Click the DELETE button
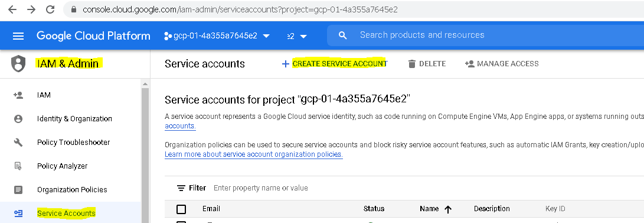This screenshot has width=644, height=223. 427,64
